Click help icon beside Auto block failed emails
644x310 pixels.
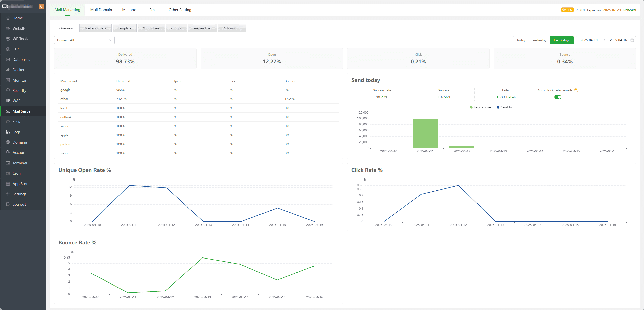[576, 90]
